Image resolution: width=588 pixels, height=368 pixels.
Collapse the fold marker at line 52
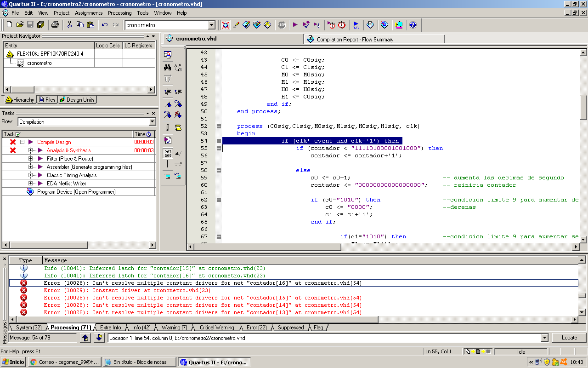coord(219,126)
